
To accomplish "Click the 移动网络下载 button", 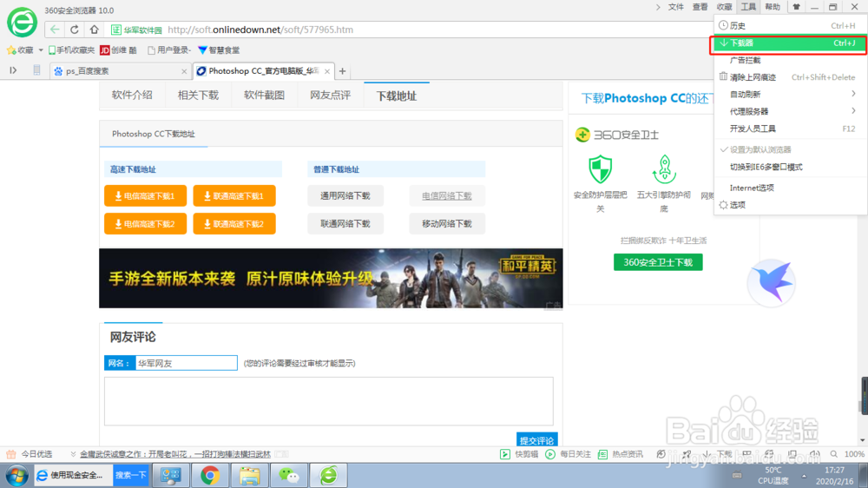I will 447,224.
